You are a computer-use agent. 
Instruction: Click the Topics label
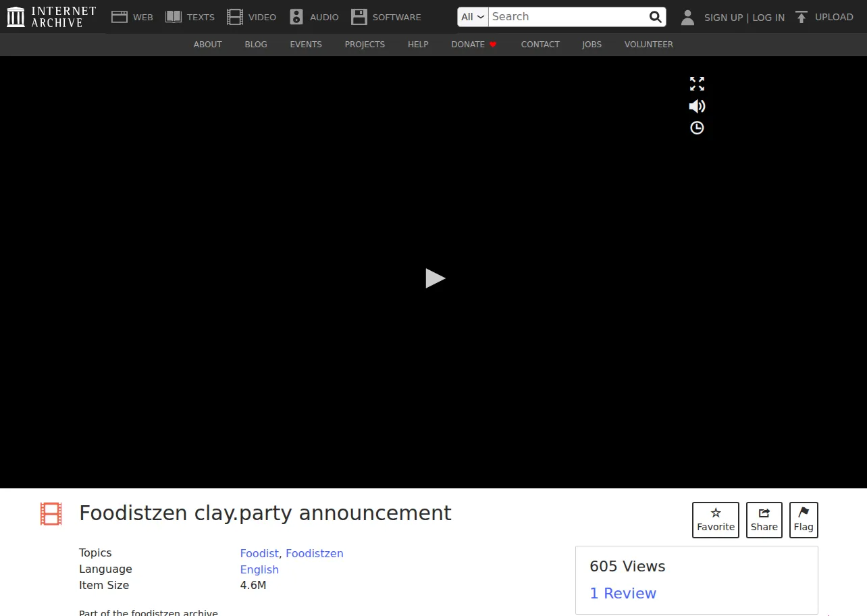pyautogui.click(x=95, y=553)
